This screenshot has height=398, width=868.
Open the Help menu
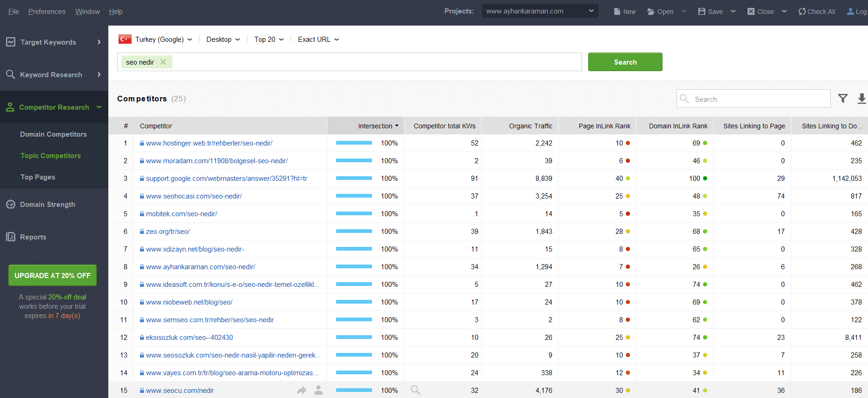(x=116, y=11)
